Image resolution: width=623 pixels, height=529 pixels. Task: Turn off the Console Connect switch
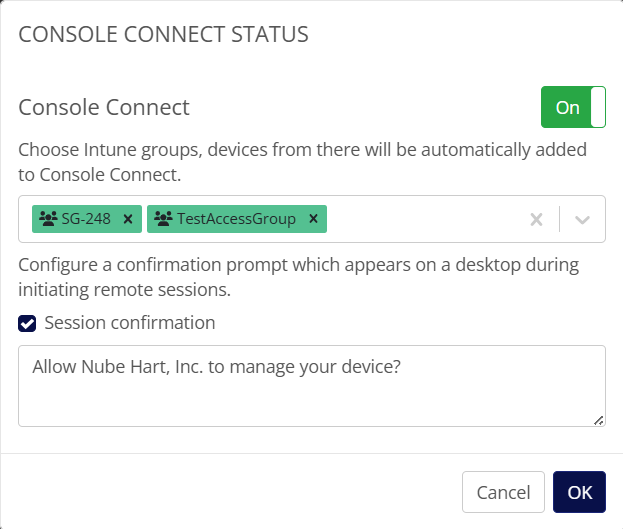573,107
